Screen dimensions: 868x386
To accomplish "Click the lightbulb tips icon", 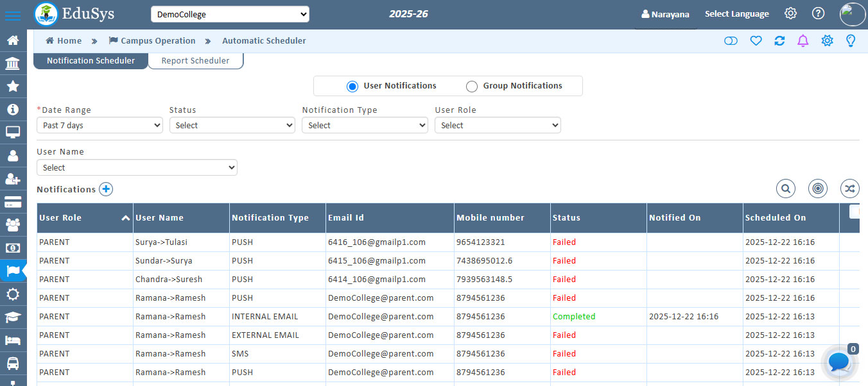I will (x=851, y=41).
